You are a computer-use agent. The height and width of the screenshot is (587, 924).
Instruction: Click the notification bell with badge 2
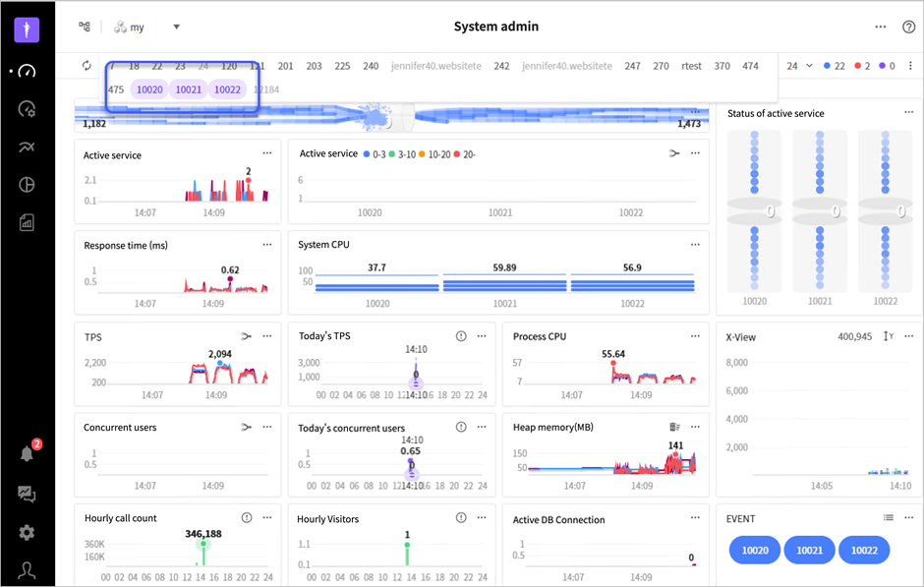pyautogui.click(x=28, y=453)
